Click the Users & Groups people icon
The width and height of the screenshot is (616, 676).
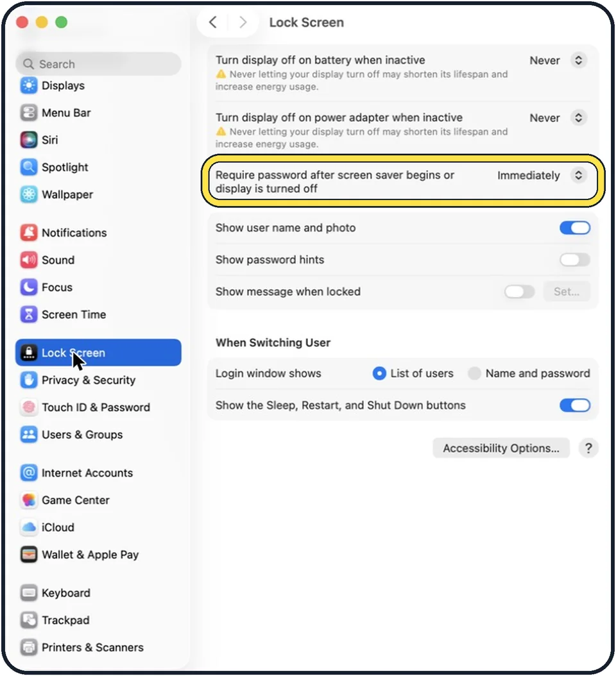(x=29, y=434)
